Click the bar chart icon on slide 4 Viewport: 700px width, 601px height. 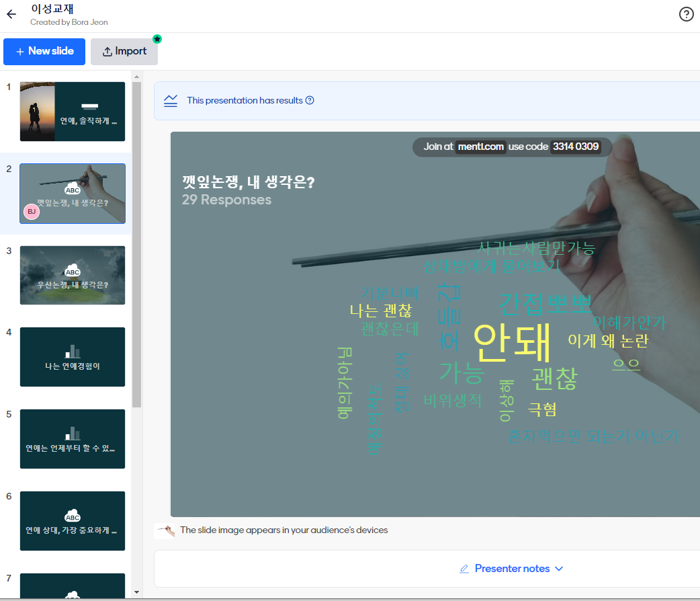(x=73, y=351)
